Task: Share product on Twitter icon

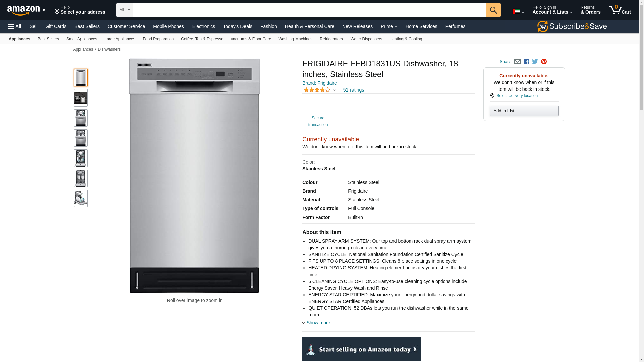Action: click(x=535, y=62)
